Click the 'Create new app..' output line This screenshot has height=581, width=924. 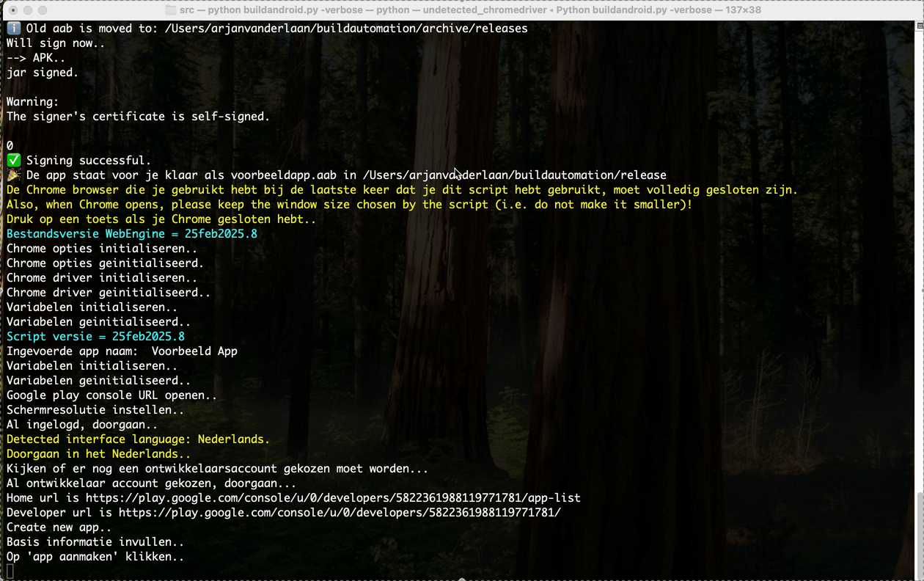(x=59, y=527)
